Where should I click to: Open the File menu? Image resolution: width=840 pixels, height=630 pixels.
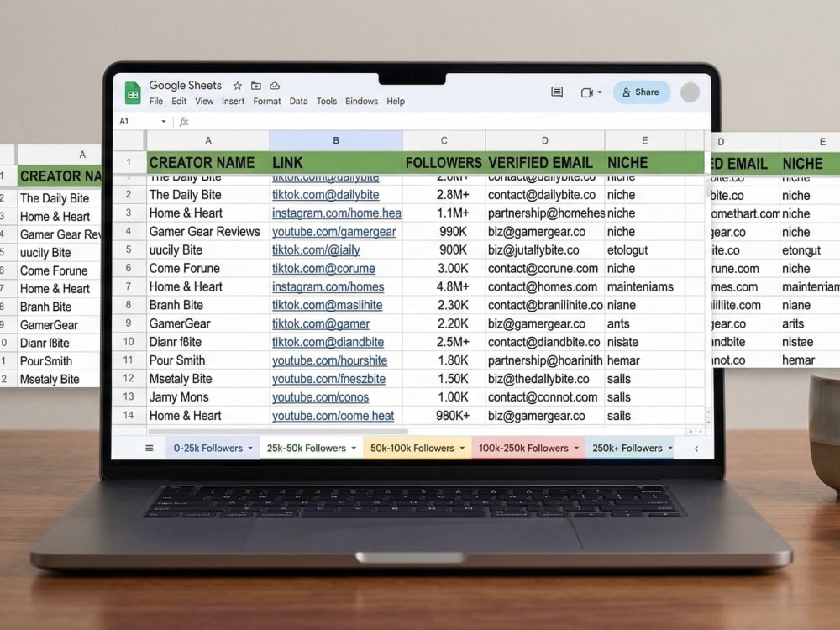point(156,102)
